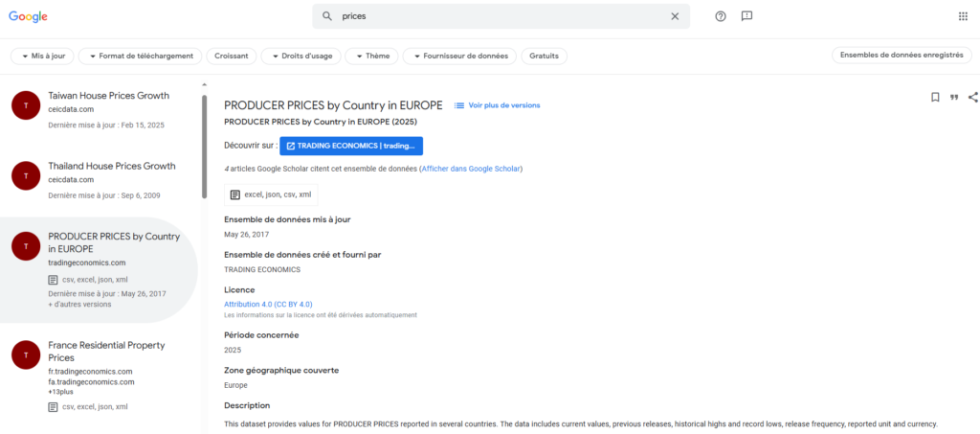The image size is (980, 434).
Task: Open the Fournisseur de données dropdown
Action: pyautogui.click(x=459, y=57)
